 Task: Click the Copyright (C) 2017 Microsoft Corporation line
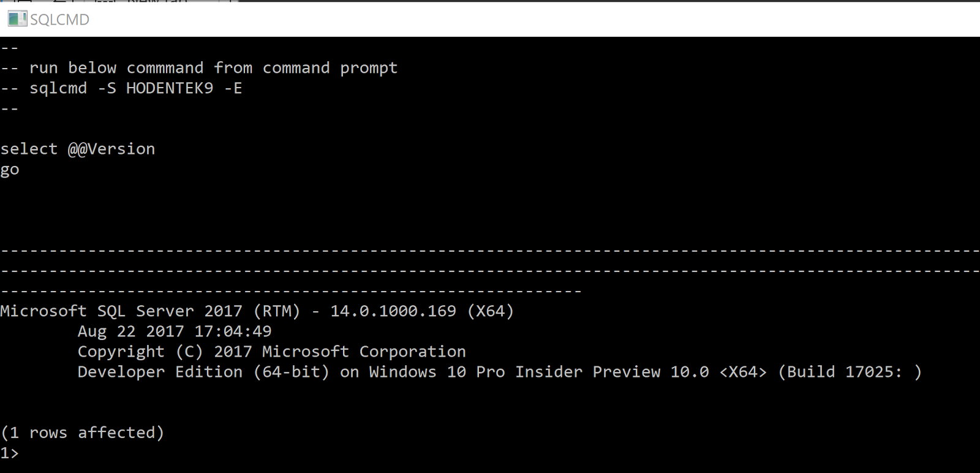pos(271,351)
